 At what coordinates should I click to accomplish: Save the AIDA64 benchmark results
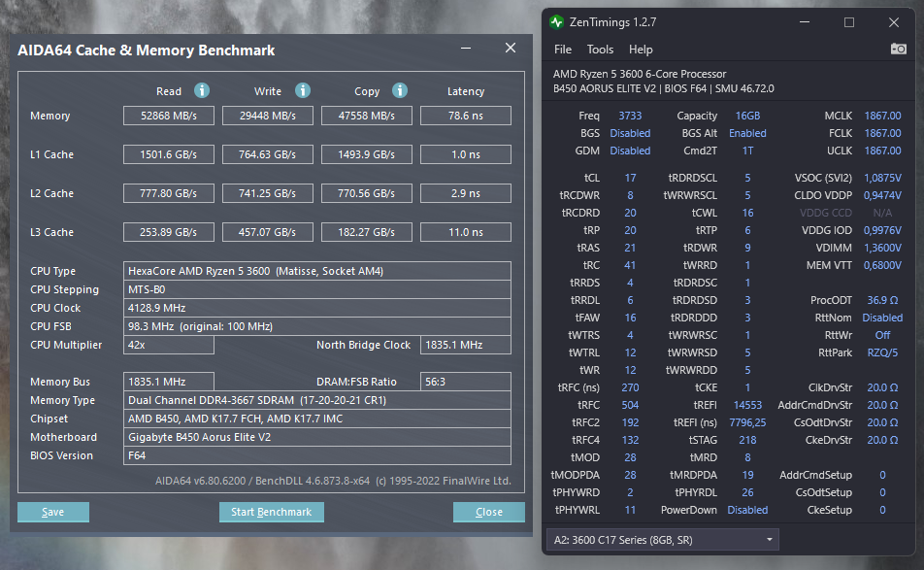tap(53, 512)
